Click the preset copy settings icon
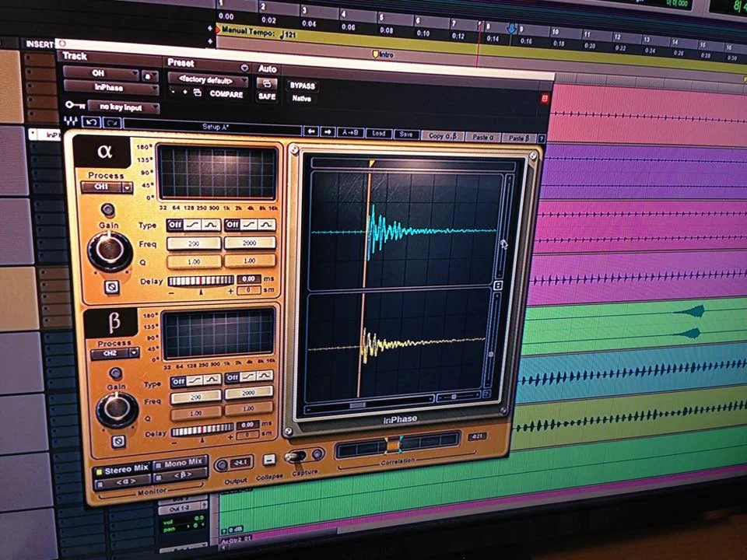747x560 pixels. (x=197, y=93)
